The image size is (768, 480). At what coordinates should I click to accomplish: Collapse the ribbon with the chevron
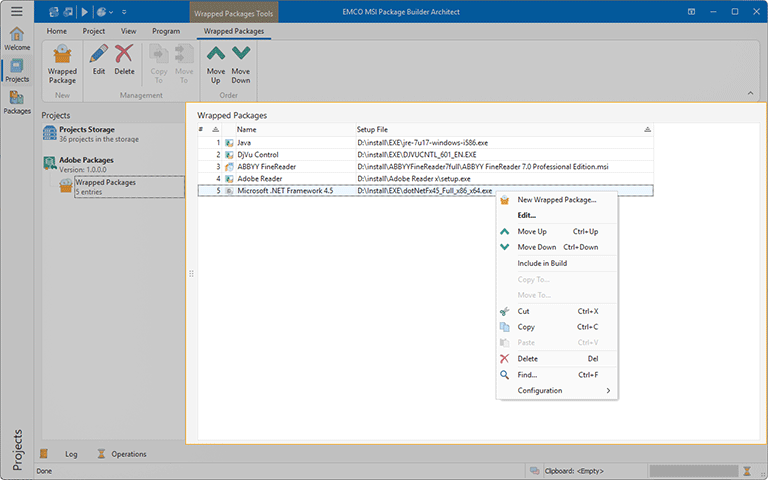(x=752, y=93)
